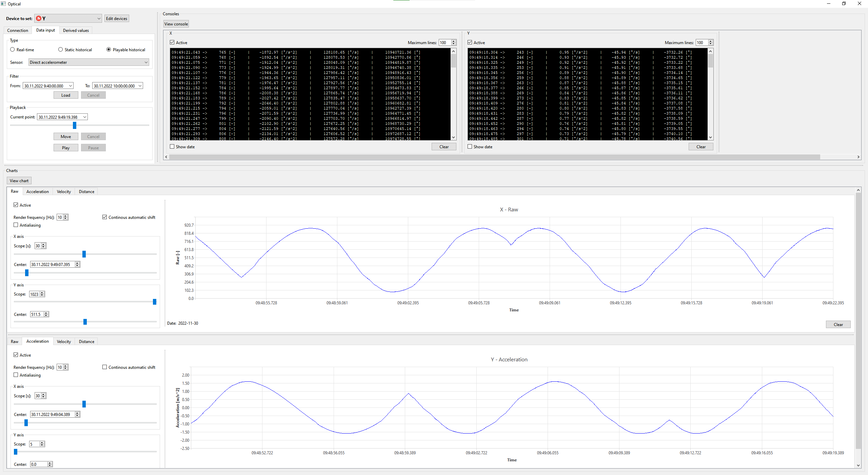Disable the Active checkbox in the Y console
The width and height of the screenshot is (868, 475).
(470, 42)
